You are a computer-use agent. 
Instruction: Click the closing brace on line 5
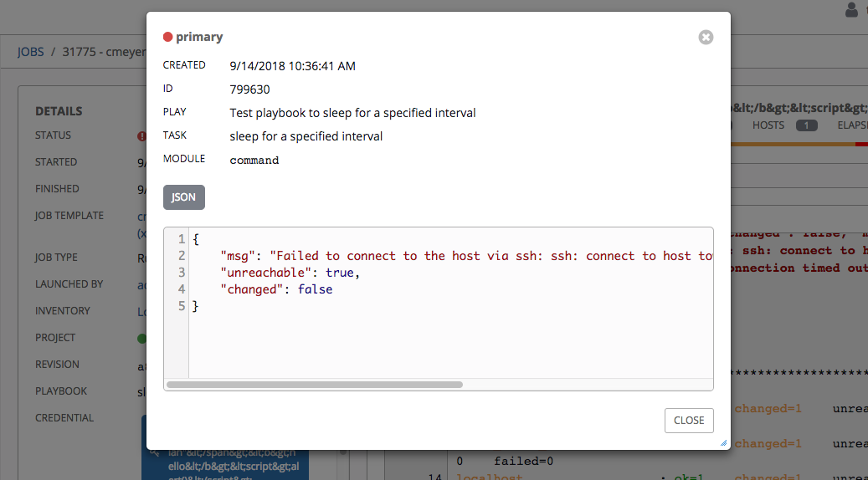click(195, 306)
